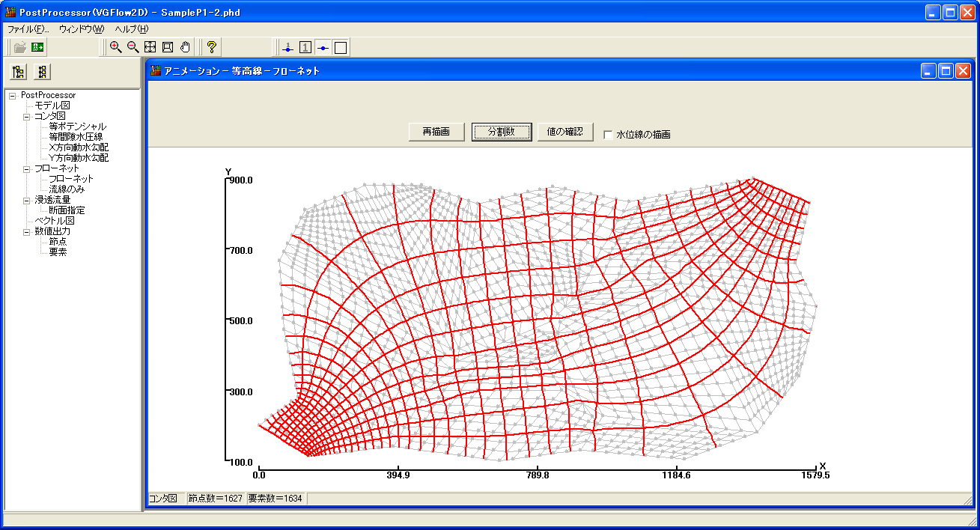Maximize the animation child window

click(x=946, y=71)
